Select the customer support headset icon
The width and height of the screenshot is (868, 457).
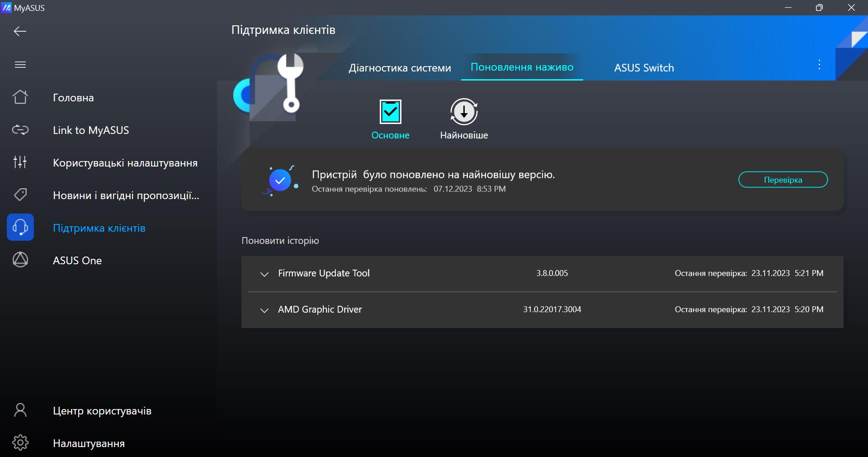[x=20, y=227]
